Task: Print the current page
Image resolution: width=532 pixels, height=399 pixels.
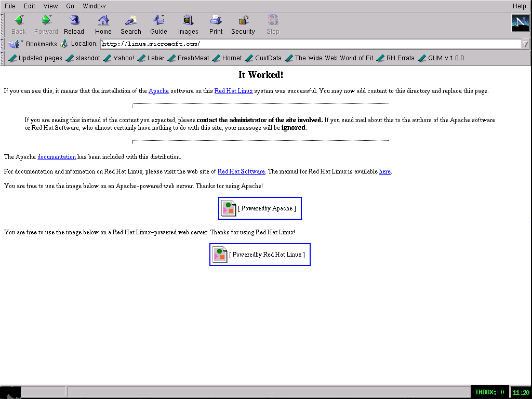Action: coord(216,25)
